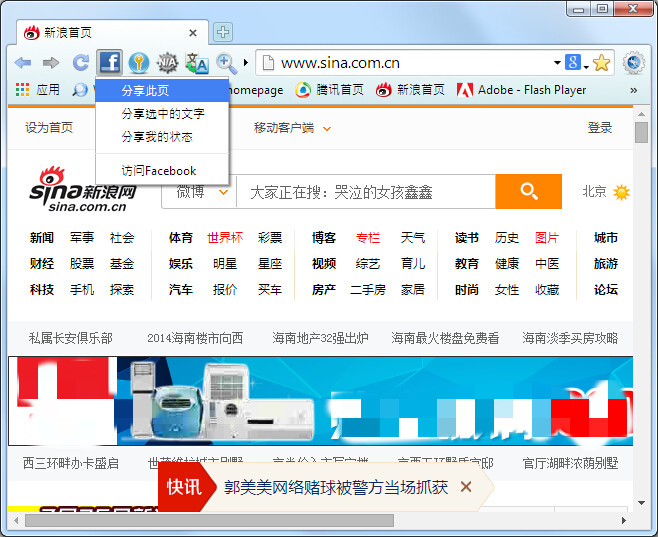Open the 微博 search type dropdown
This screenshot has height=537, width=658.
point(200,192)
